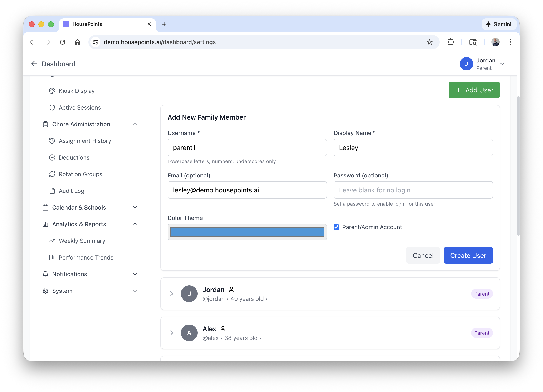543x392 pixels.
Task: Open Gemini in Chrome
Action: 499,24
